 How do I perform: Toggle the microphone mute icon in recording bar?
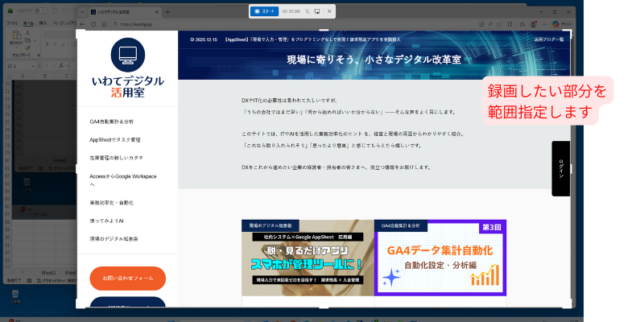[308, 11]
